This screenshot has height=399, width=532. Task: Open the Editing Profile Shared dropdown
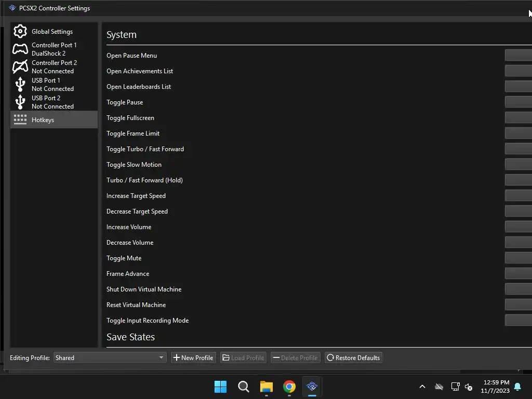click(110, 357)
